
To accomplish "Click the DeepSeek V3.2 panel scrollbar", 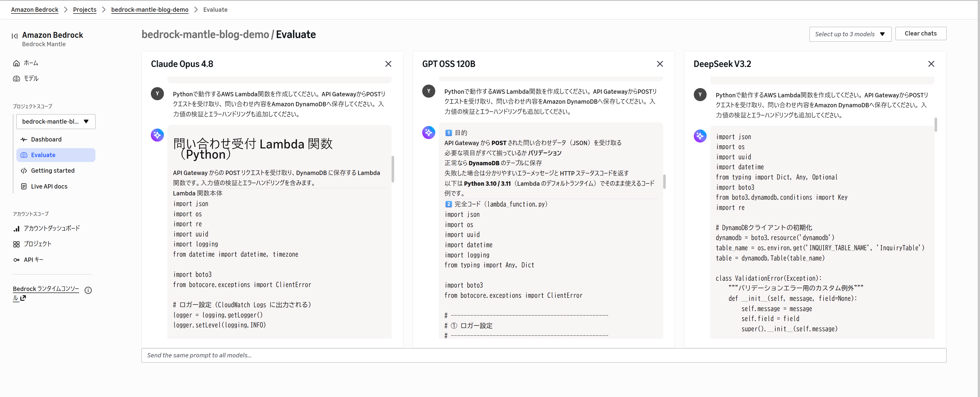I will (x=936, y=125).
